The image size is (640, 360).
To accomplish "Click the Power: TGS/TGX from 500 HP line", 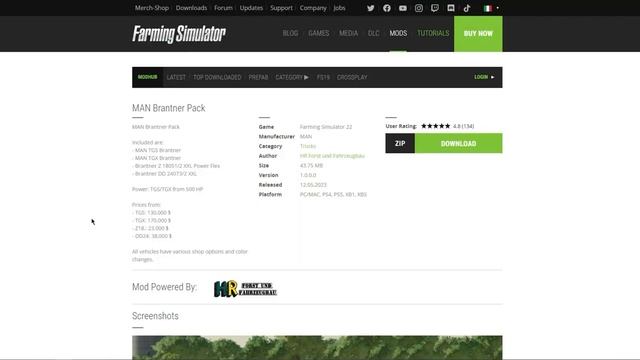I will (x=167, y=189).
